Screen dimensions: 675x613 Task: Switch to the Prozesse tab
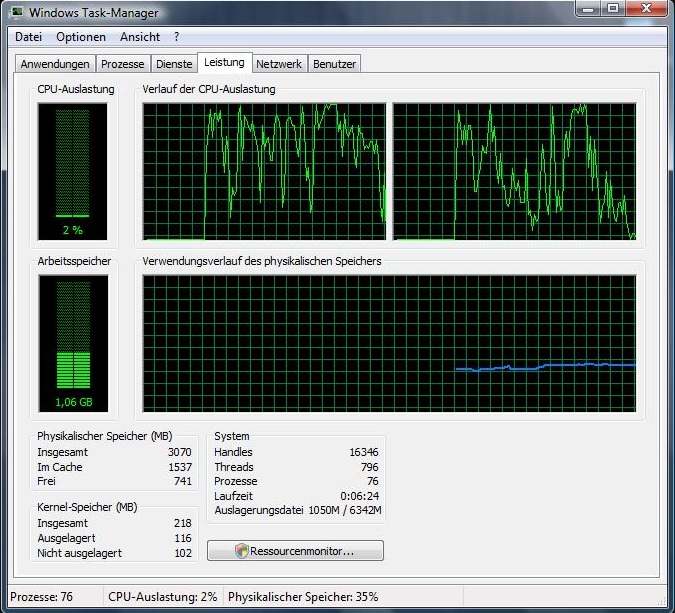pyautogui.click(x=123, y=64)
